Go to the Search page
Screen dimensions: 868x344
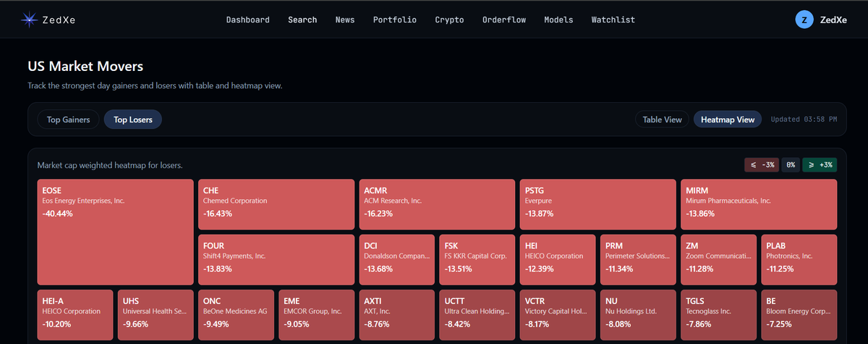click(x=302, y=20)
